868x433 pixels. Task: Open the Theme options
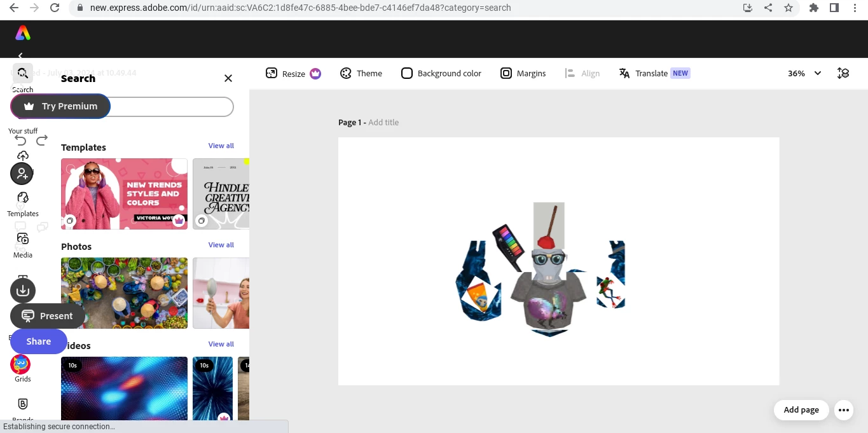361,73
